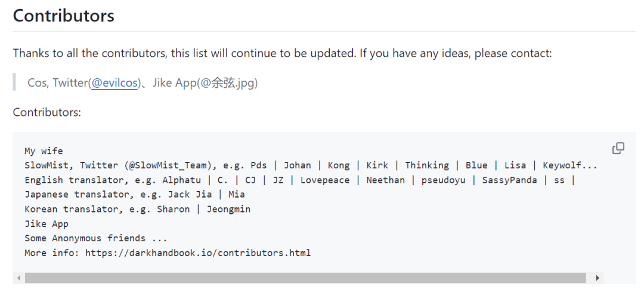The width and height of the screenshot is (644, 292).
Task: Click the "Thanks to all the contributors" sentence
Action: point(282,54)
